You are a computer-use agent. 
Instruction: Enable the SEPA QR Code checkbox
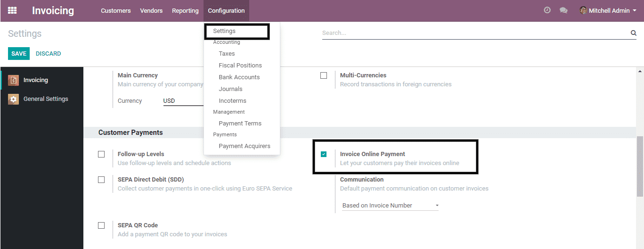coord(101,225)
